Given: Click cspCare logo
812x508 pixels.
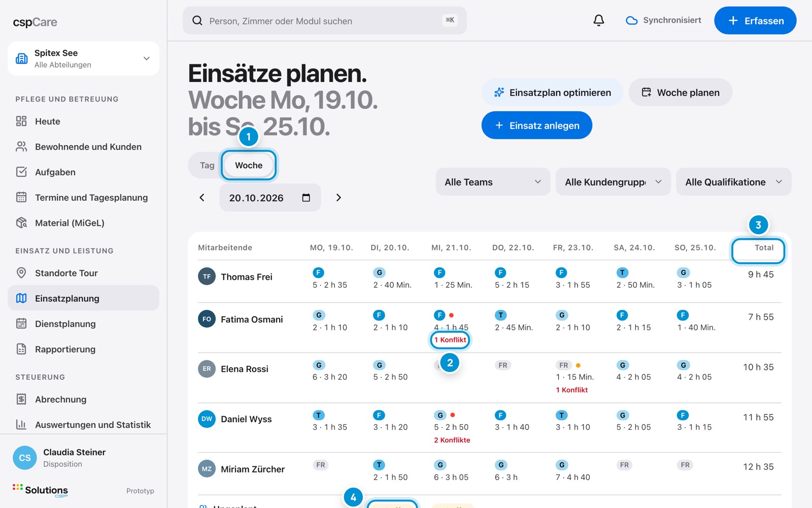Looking at the screenshot, I should [x=35, y=22].
